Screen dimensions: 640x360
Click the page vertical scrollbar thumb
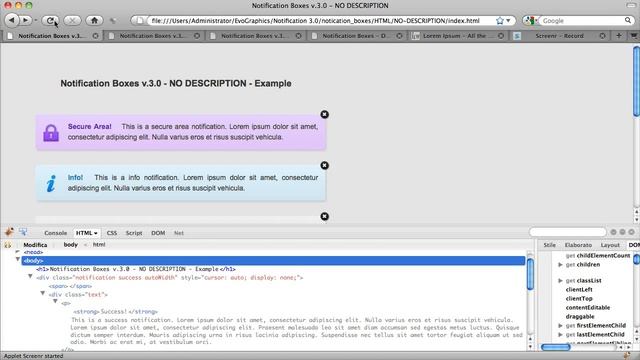[636, 81]
